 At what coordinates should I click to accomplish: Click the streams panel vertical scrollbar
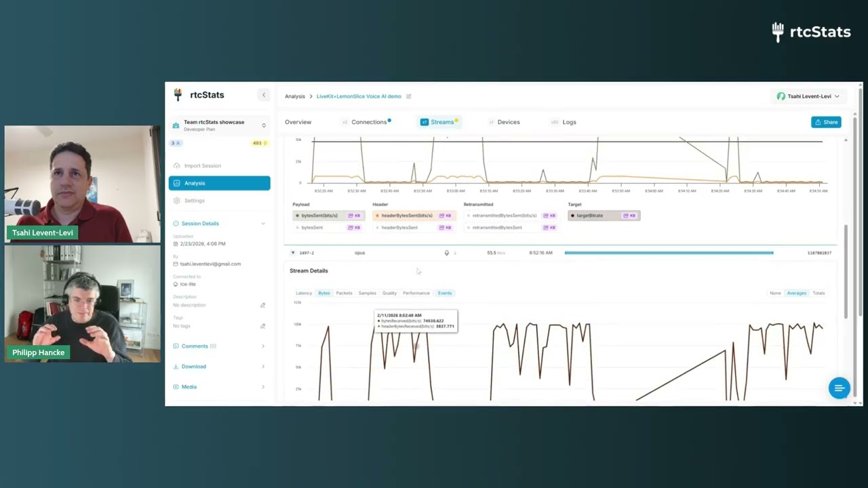pyautogui.click(x=846, y=271)
